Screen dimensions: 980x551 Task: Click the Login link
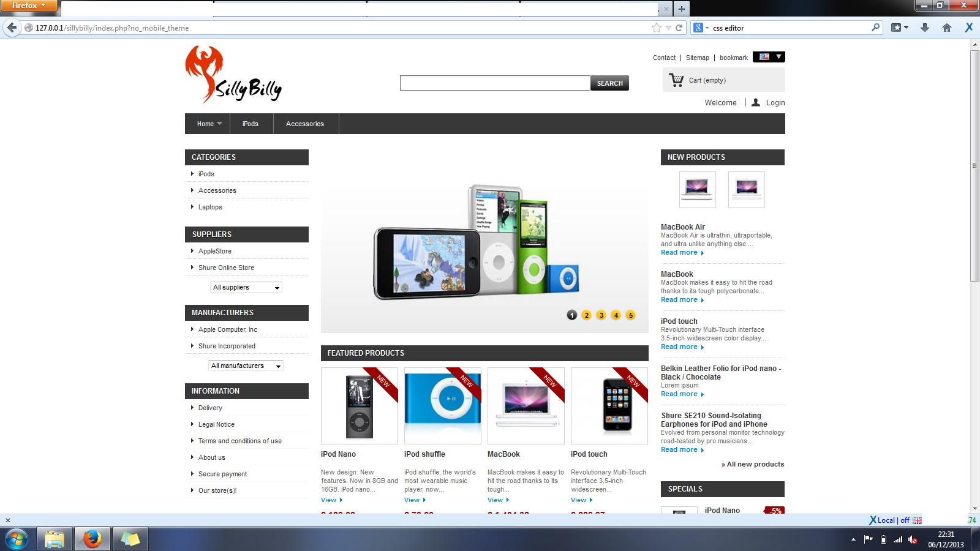pyautogui.click(x=775, y=103)
